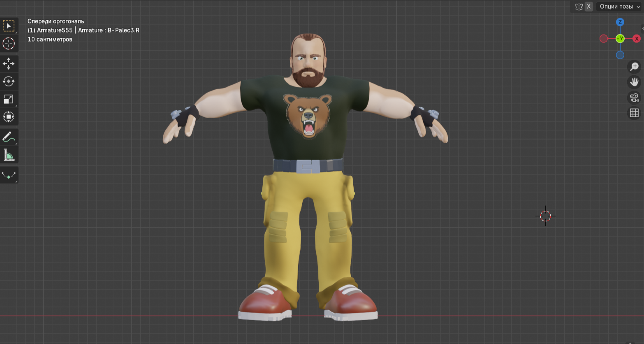
Task: Toggle X-axis mirror in header
Action: 588,7
